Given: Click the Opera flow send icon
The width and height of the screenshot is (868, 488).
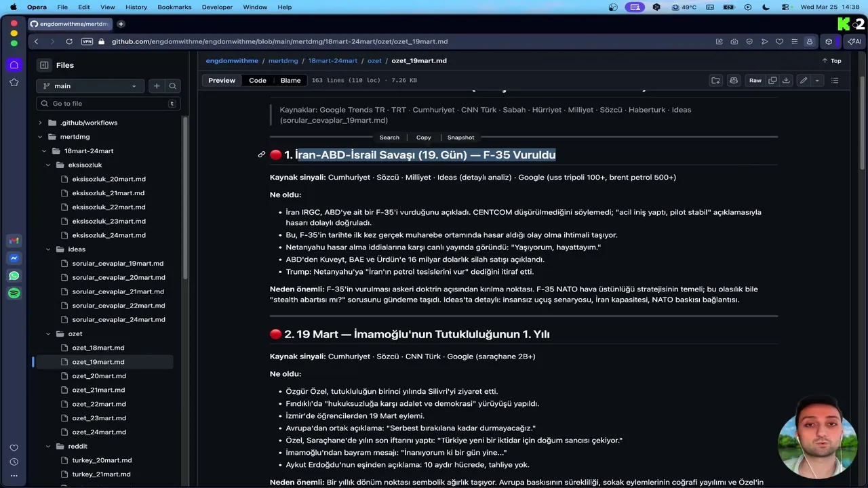Looking at the screenshot, I should pyautogui.click(x=764, y=41).
